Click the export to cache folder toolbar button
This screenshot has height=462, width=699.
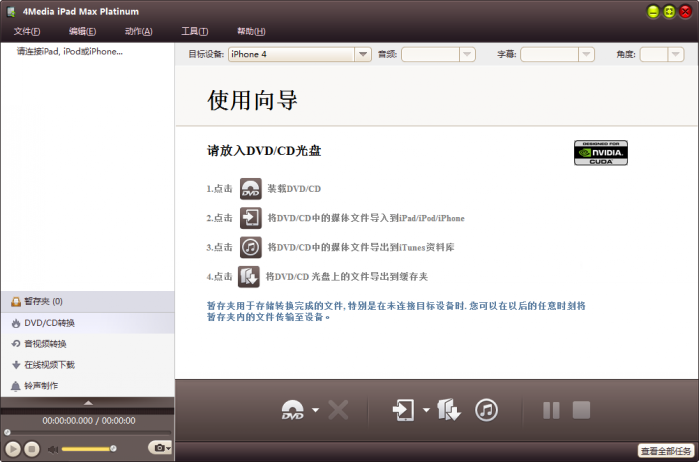[449, 410]
